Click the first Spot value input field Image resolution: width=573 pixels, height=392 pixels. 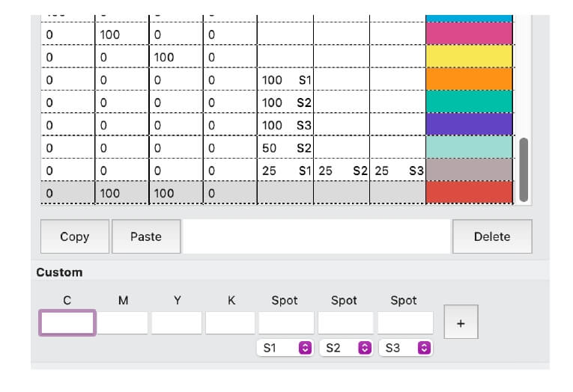tap(286, 323)
